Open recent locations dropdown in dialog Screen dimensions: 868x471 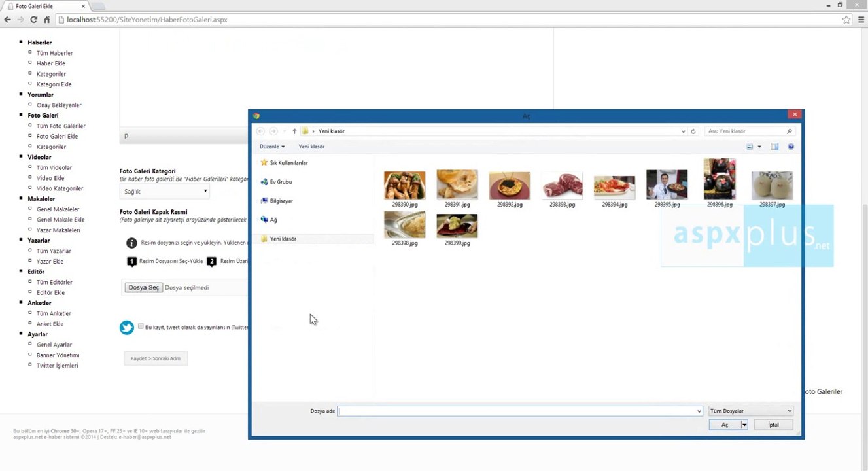point(283,131)
